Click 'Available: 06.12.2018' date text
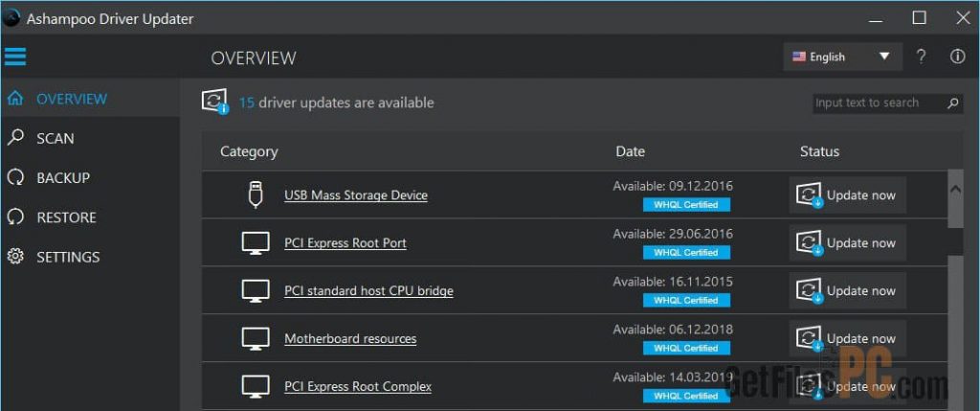Screen dimensions: 980x411 click(673, 329)
